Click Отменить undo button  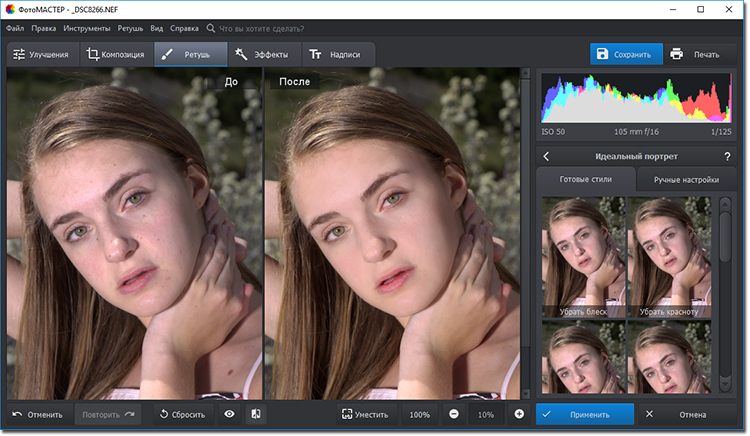pyautogui.click(x=38, y=414)
